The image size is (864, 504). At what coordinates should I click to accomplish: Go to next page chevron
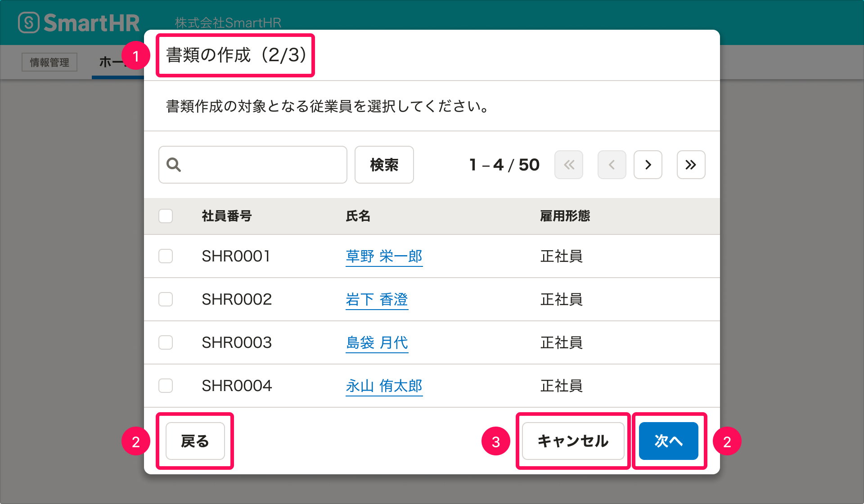click(648, 165)
